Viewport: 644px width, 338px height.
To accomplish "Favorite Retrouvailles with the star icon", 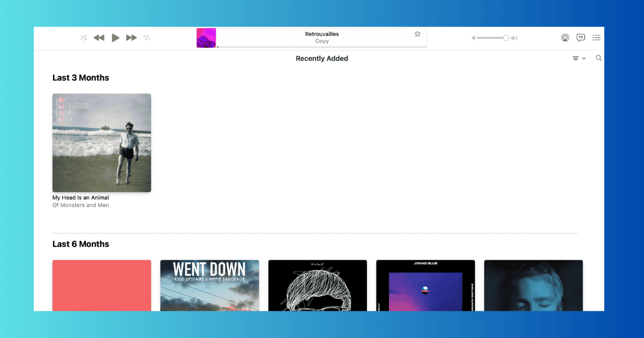I will pyautogui.click(x=418, y=34).
